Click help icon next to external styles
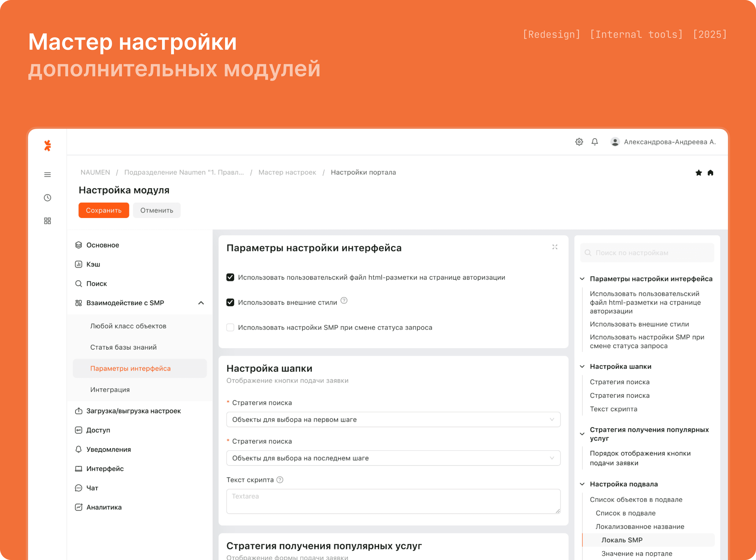Viewport: 756px width, 560px height. coord(344,301)
